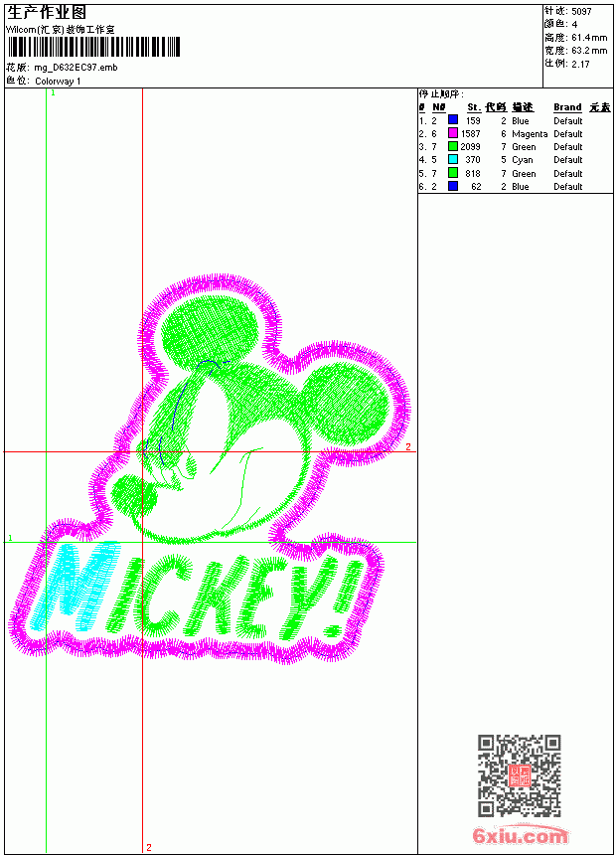Viewport: 616px width, 855px height.
Task: Click the width value 63.2 mm
Action: click(589, 51)
